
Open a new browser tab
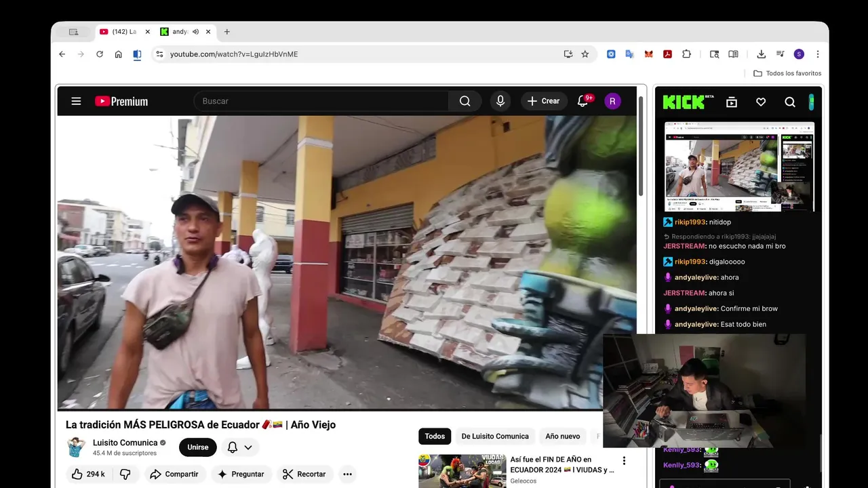(226, 32)
